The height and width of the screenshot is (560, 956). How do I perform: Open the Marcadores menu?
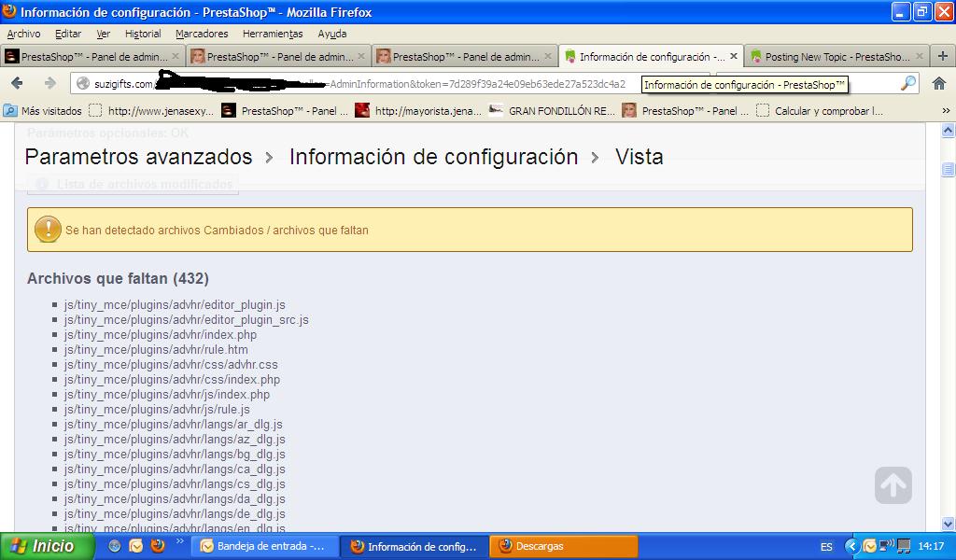click(x=202, y=34)
